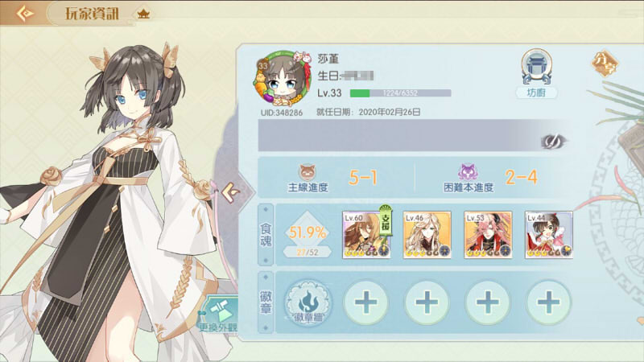Tap the 主線進度 cat icon
The width and height of the screenshot is (644, 362).
pyautogui.click(x=308, y=172)
